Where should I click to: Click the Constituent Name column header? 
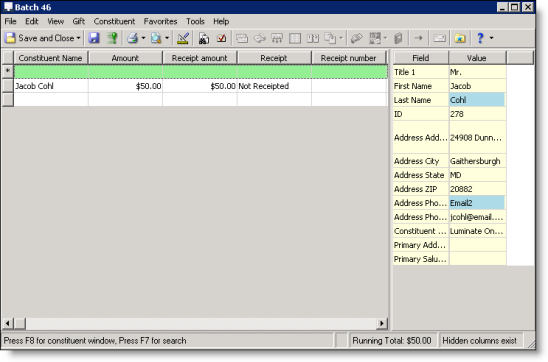tap(51, 58)
